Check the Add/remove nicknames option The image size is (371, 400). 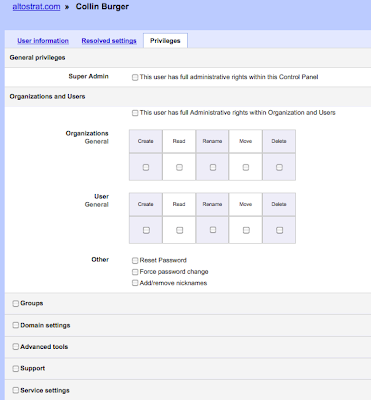(x=135, y=283)
